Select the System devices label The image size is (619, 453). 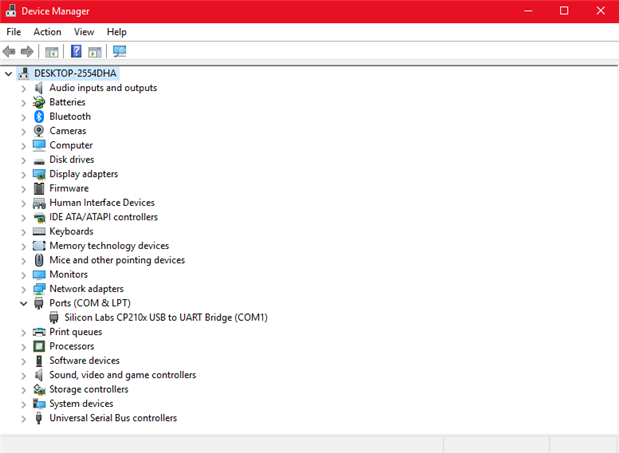81,404
